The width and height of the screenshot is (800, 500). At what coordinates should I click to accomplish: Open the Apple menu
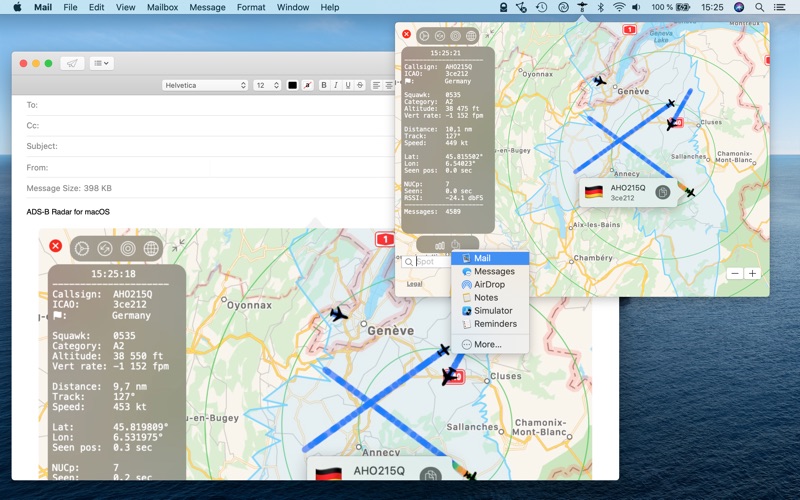17,7
